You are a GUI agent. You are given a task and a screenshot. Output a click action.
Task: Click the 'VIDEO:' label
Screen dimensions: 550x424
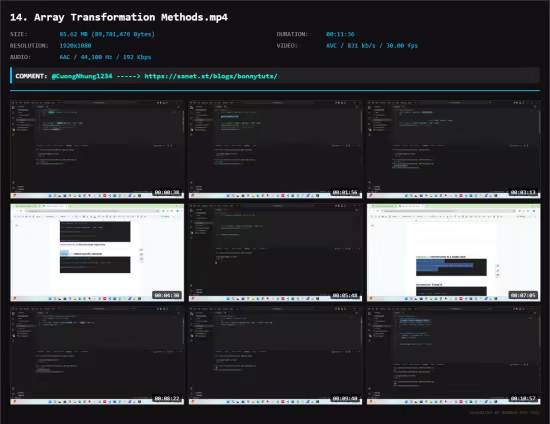pyautogui.click(x=287, y=46)
